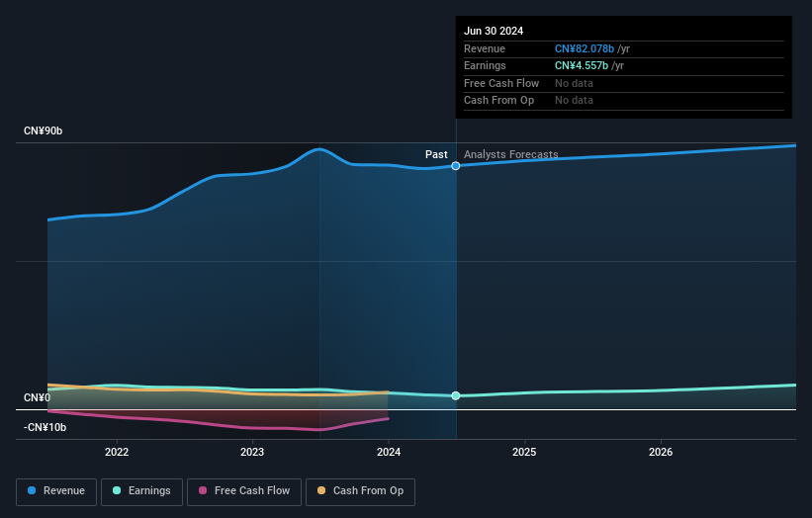This screenshot has width=812, height=518.
Task: Click the tooltip 'Revenue' row label
Action: tap(485, 48)
